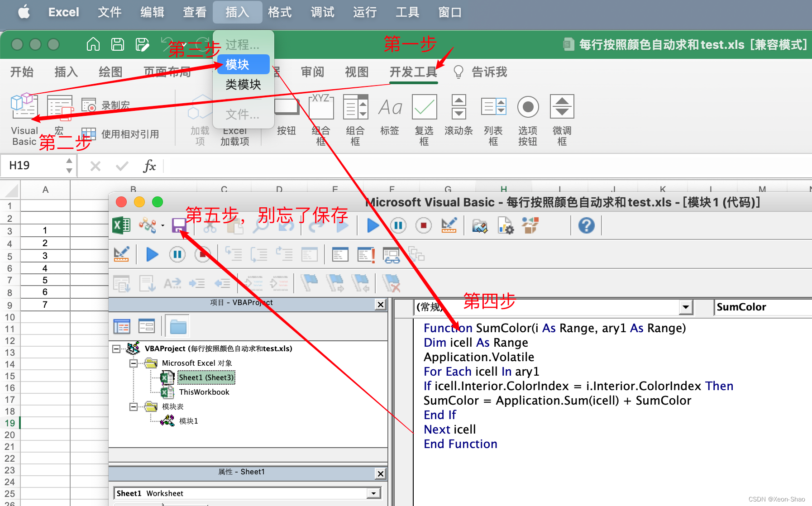The height and width of the screenshot is (506, 812).
Task: Click the fx insert function icon
Action: click(x=149, y=166)
